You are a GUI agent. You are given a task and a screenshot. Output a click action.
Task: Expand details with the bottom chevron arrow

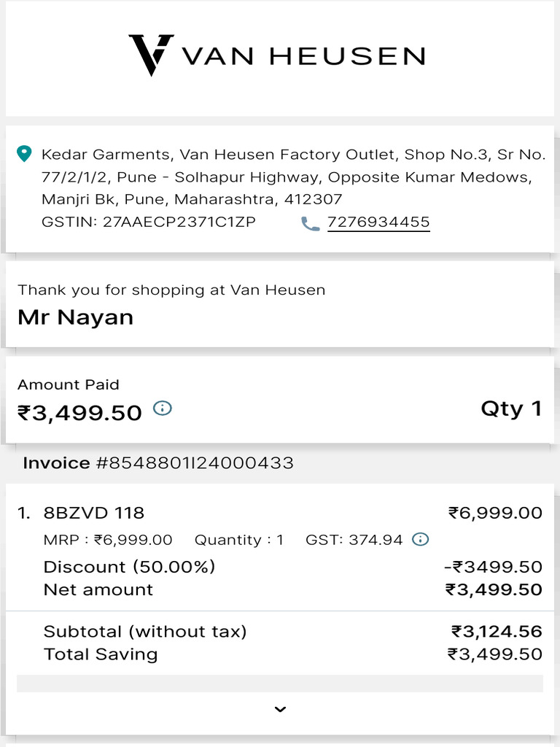(280, 709)
